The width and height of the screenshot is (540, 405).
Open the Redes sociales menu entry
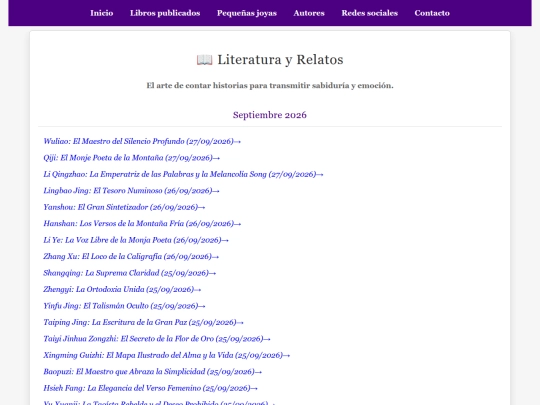point(370,13)
